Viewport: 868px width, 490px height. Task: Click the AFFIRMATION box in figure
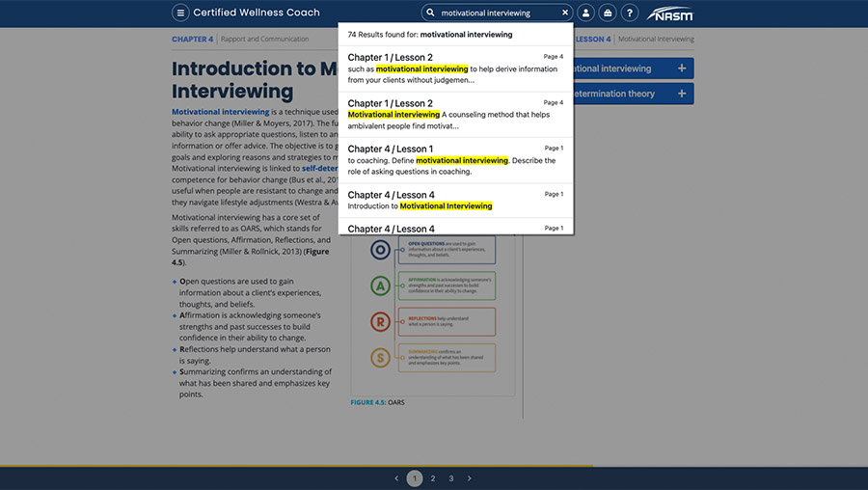pyautogui.click(x=447, y=286)
